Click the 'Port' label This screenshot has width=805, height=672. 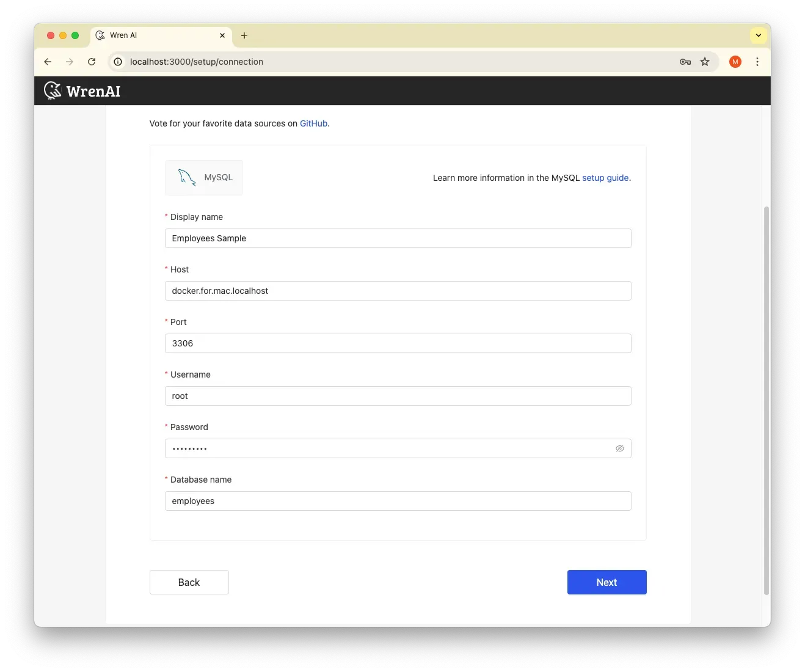pos(178,322)
